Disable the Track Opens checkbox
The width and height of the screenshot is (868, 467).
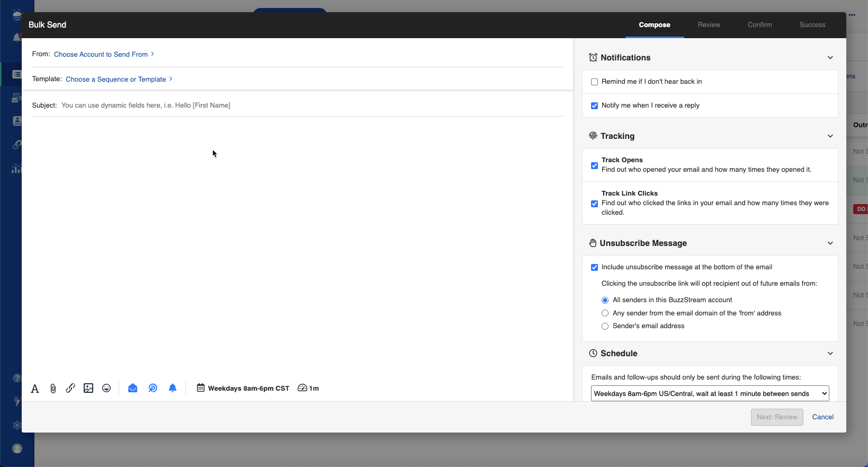tap(594, 165)
